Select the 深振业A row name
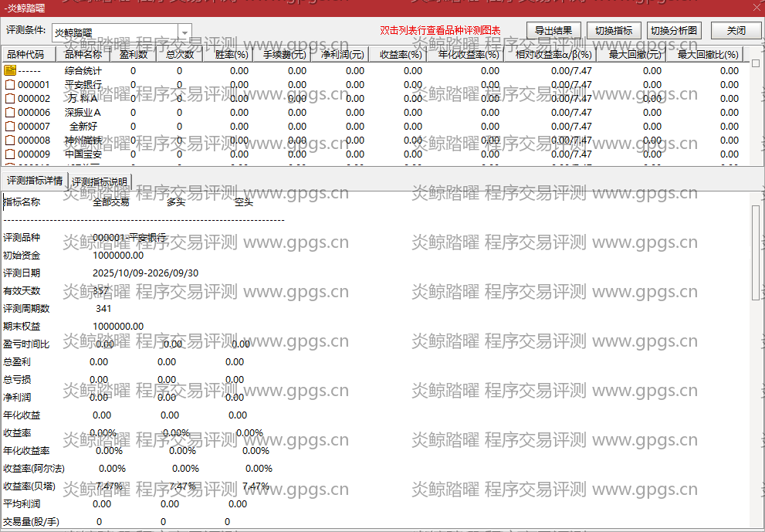The image size is (765, 532). pos(83,112)
